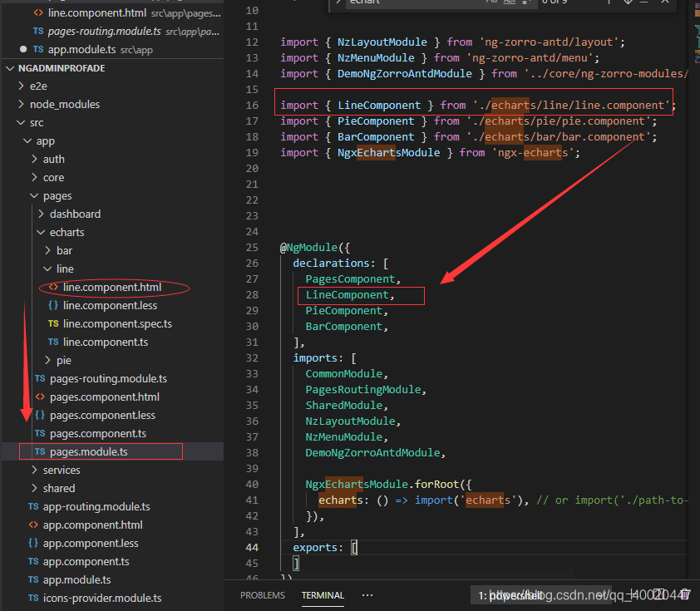Click the TS icon of pages-routing.module.ts in the pages folder
Viewport: 700px width, 611px height.
pos(40,378)
